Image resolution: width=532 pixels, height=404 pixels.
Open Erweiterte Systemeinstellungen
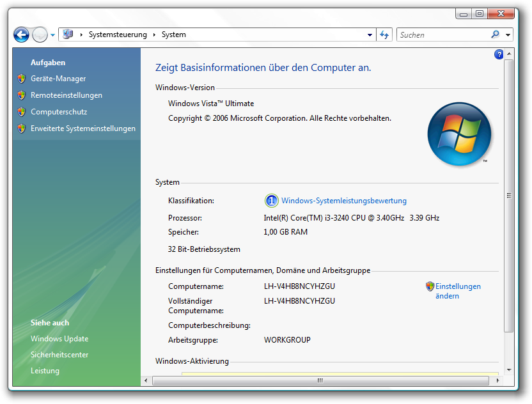click(x=83, y=128)
